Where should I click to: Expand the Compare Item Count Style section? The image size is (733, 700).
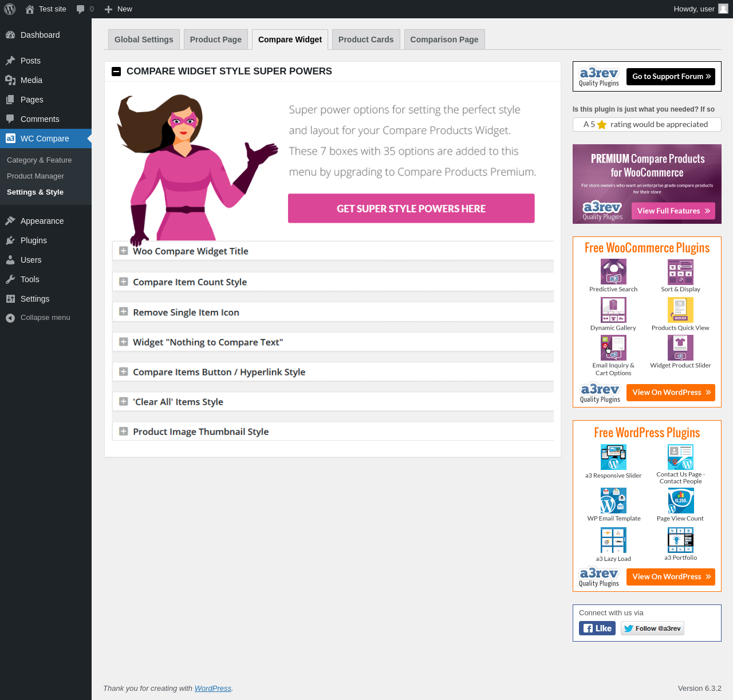(x=123, y=282)
